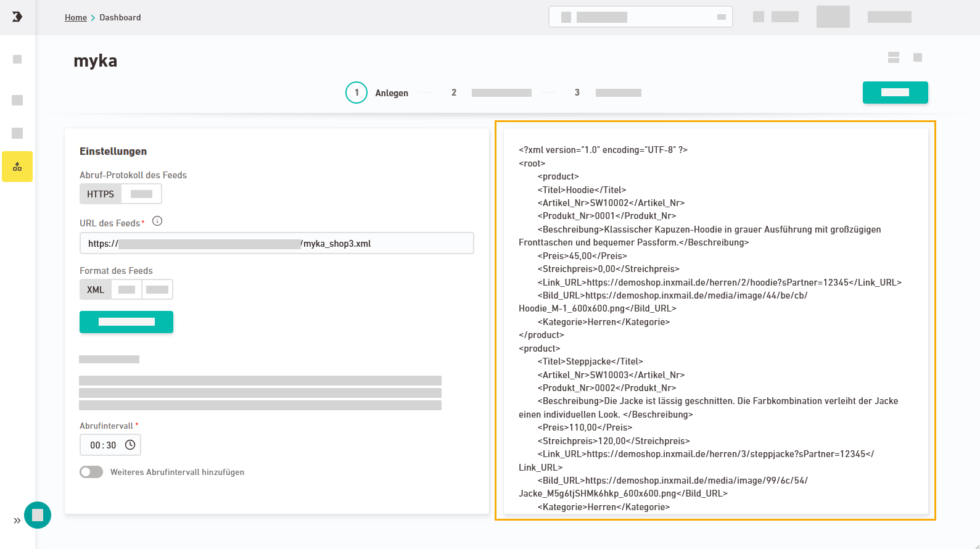Select step 1 Anlegen in the wizard

(377, 93)
